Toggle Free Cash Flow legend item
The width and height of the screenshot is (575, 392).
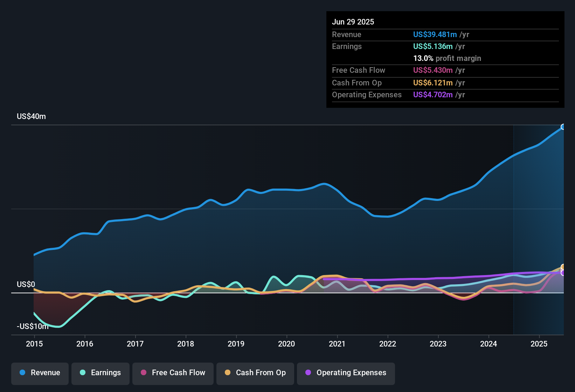[173, 373]
